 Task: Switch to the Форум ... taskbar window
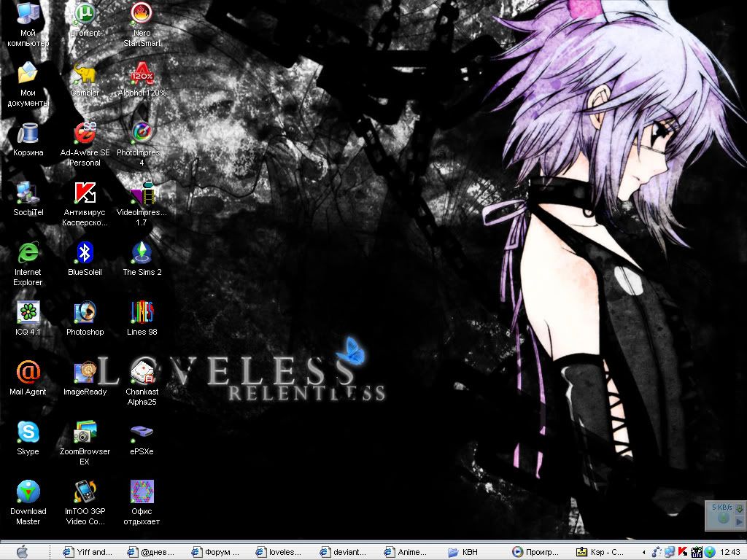click(217, 552)
